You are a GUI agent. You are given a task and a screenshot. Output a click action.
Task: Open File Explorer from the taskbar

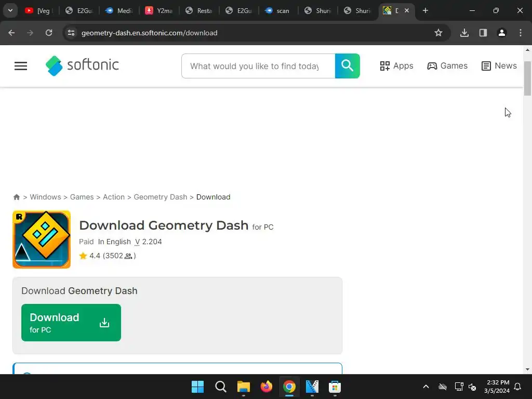(243, 387)
